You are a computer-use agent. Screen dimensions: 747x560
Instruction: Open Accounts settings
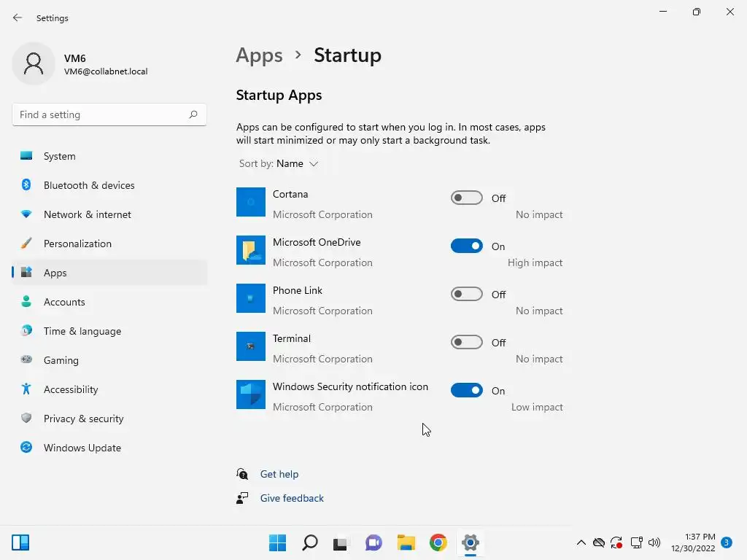pyautogui.click(x=109, y=302)
